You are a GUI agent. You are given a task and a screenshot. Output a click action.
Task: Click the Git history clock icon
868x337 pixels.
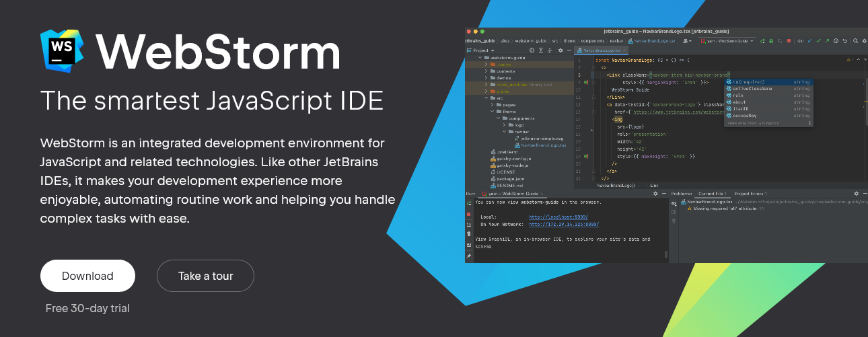point(836,41)
